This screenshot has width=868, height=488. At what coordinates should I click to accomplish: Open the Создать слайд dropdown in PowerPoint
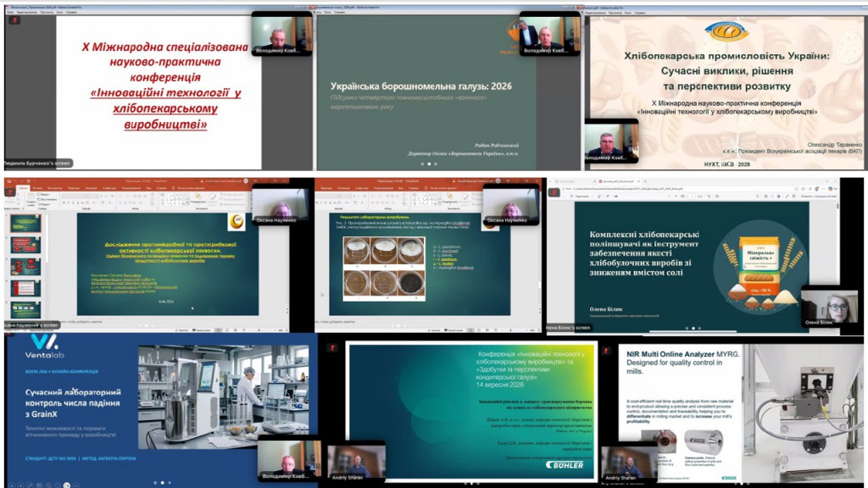coord(31,203)
